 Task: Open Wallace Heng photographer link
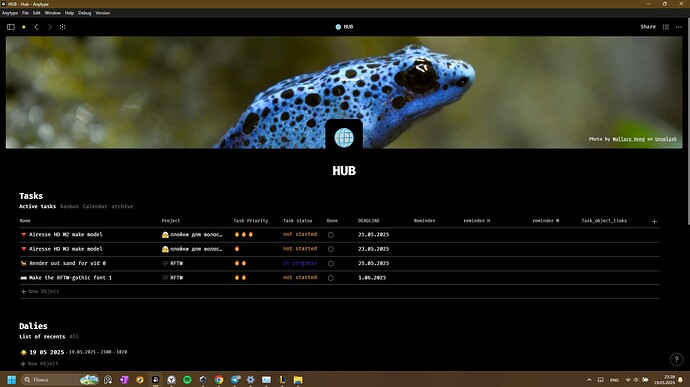[x=628, y=139]
